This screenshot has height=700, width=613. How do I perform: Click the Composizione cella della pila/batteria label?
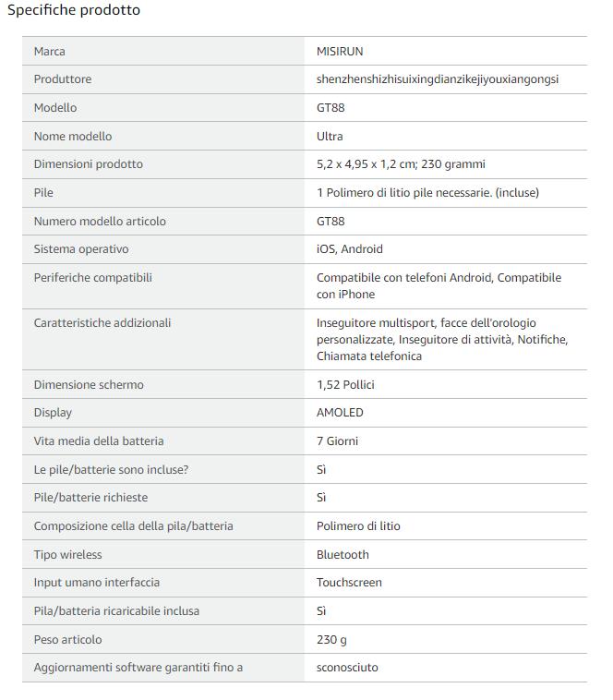click(133, 525)
